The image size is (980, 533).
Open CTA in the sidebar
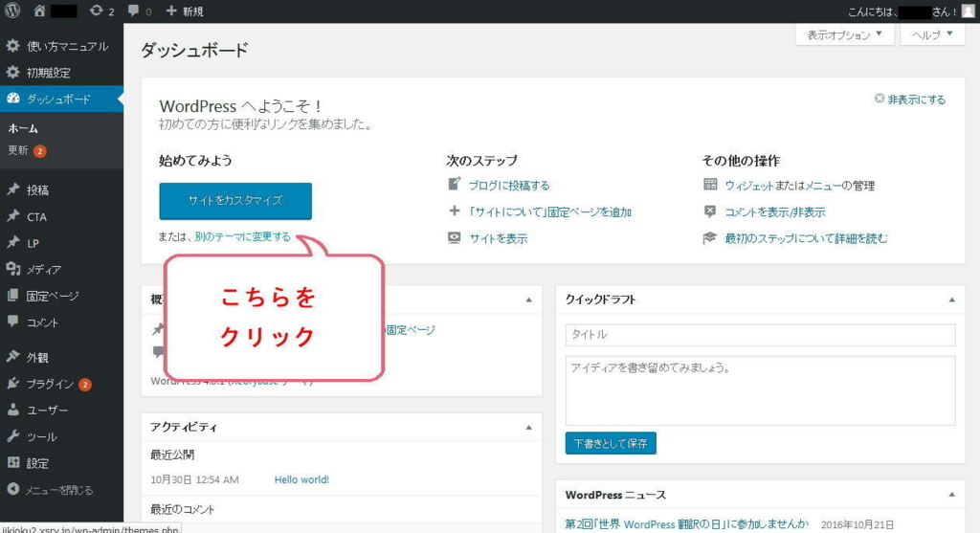tap(61, 217)
